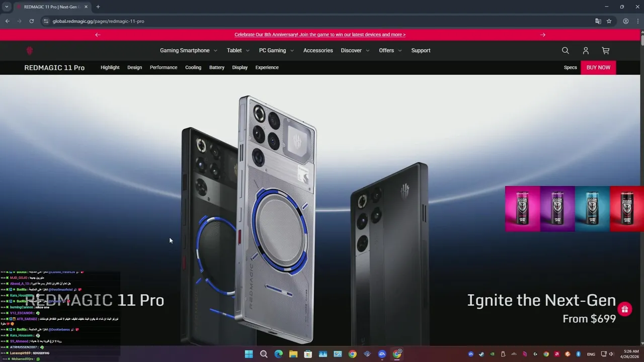Open the Accessories menu item
The width and height of the screenshot is (644, 362).
click(x=318, y=50)
